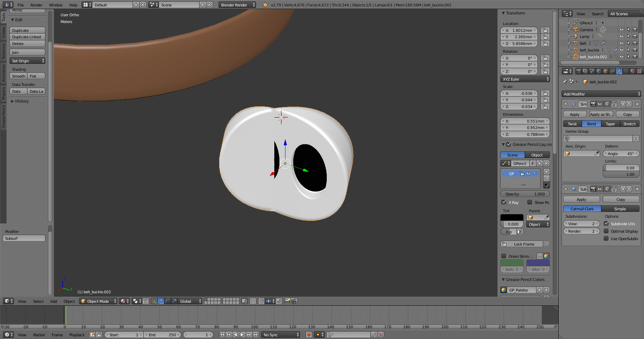Enable the scale manipulator

tap(175, 301)
